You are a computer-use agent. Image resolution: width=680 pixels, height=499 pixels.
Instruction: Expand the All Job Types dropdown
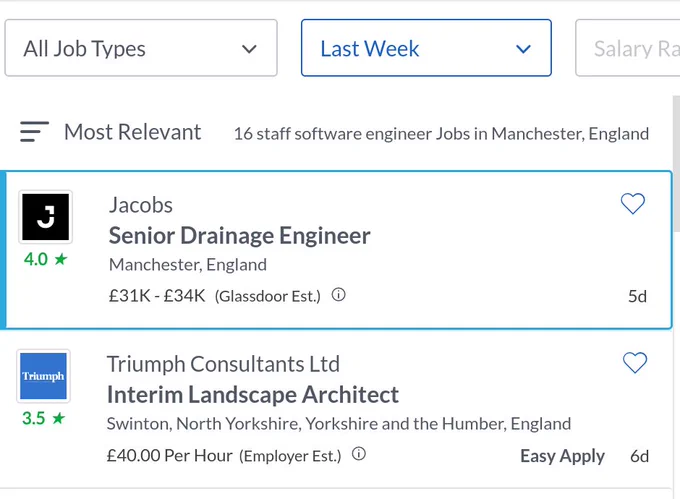point(141,48)
